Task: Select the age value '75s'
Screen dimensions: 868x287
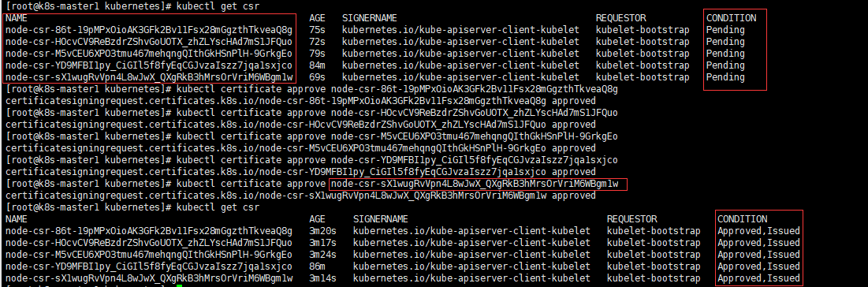Action: (x=317, y=30)
